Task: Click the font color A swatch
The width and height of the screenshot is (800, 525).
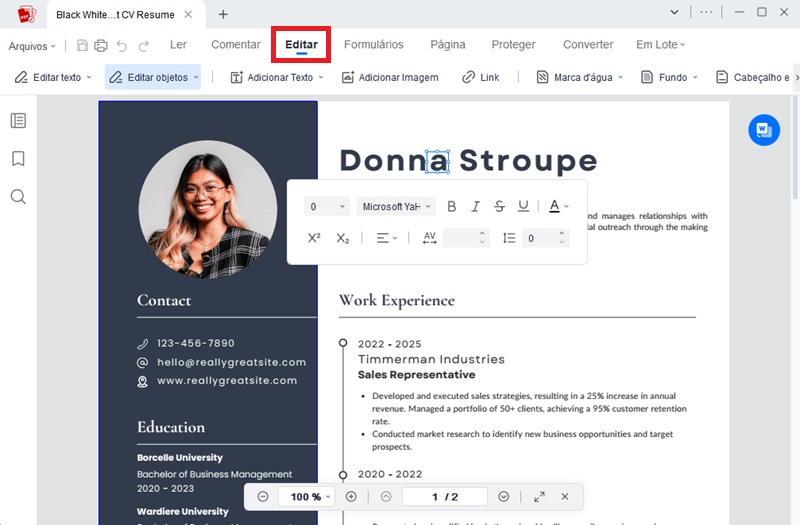Action: [x=554, y=206]
